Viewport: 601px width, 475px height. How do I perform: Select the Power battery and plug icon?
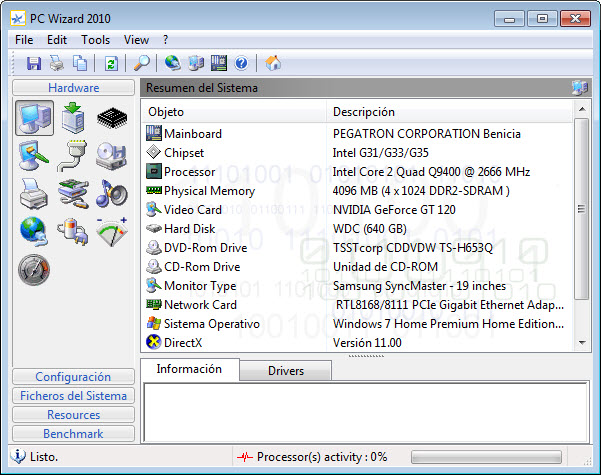click(x=73, y=232)
